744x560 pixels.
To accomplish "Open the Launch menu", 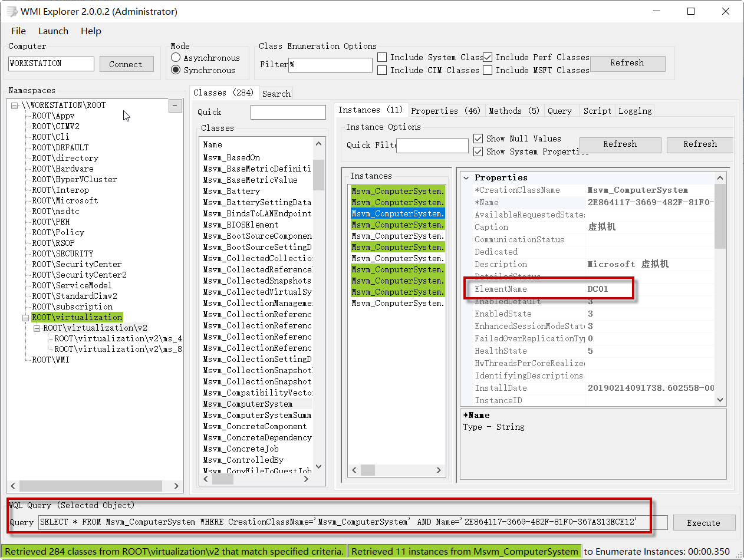I will [53, 31].
